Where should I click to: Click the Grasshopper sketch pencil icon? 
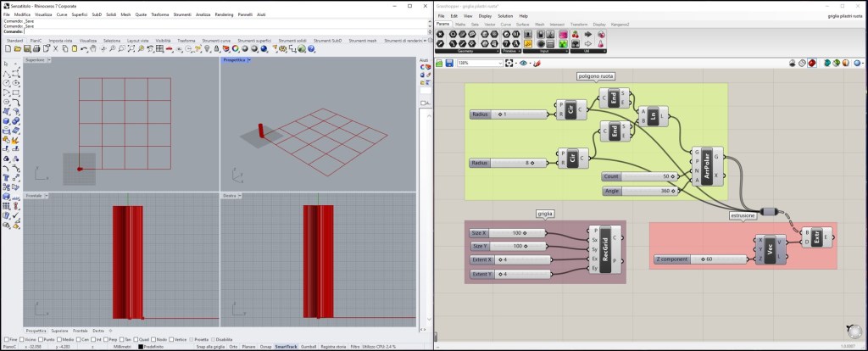(x=539, y=63)
